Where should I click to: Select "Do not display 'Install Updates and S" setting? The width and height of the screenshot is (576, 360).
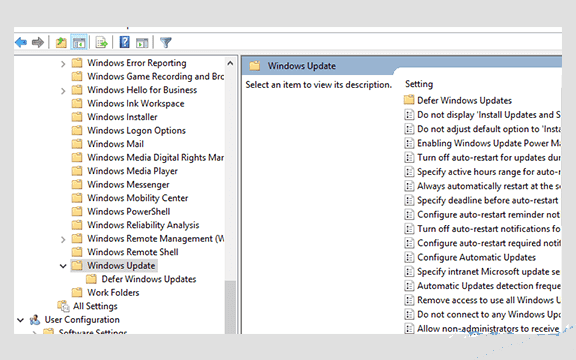482,115
